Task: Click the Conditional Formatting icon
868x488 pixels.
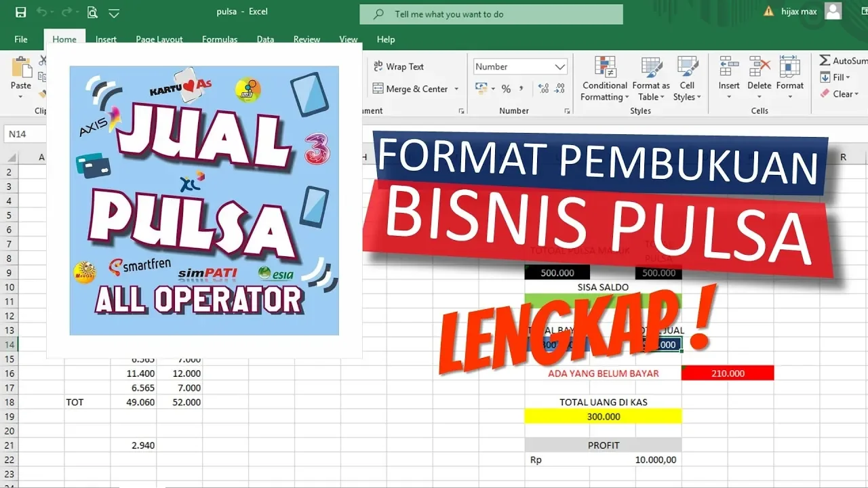Action: tap(604, 67)
